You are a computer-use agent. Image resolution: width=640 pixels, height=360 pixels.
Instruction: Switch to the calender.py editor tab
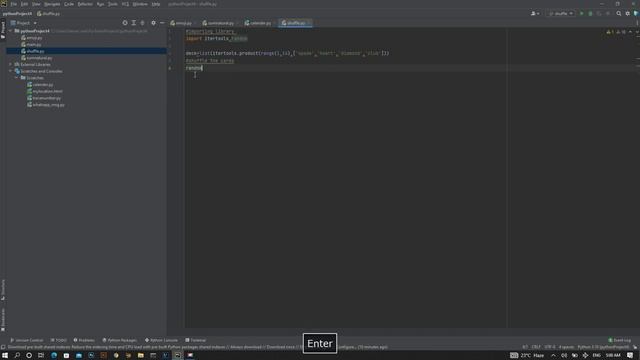(x=258, y=23)
